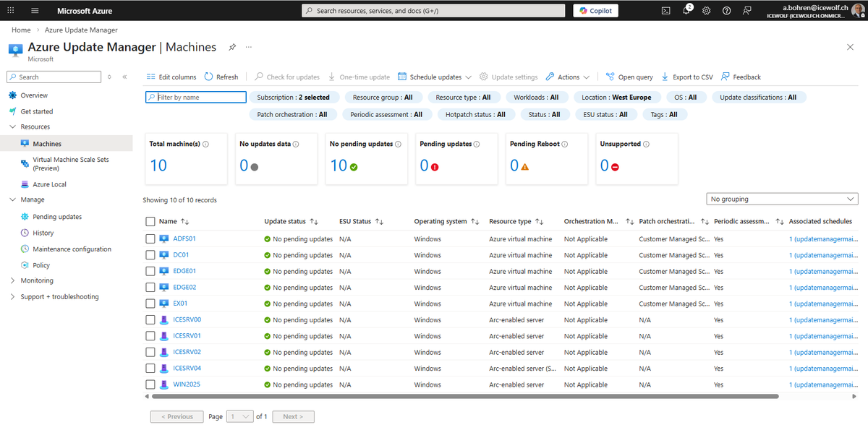Open the hamburger portal menu
The image size is (868, 430).
35,11
